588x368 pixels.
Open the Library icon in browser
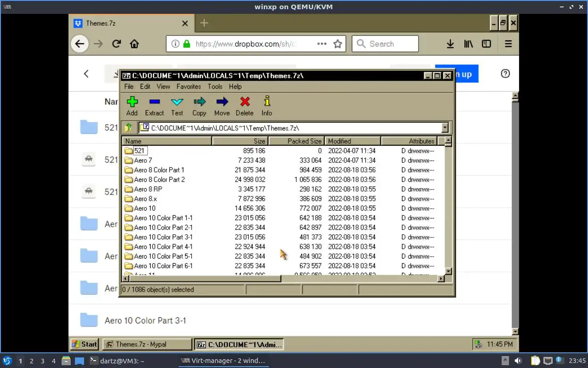468,44
